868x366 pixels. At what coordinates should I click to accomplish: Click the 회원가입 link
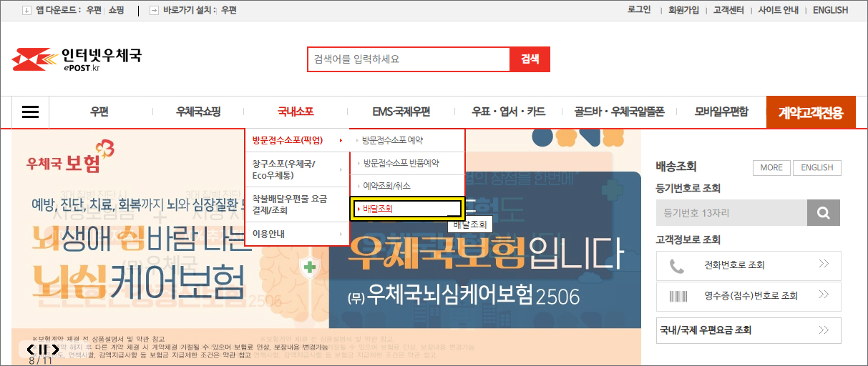(683, 10)
